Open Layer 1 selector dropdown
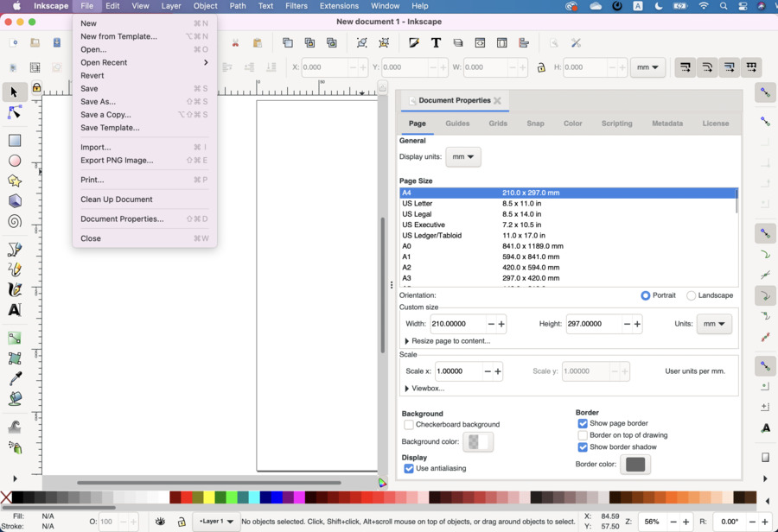 pyautogui.click(x=216, y=521)
